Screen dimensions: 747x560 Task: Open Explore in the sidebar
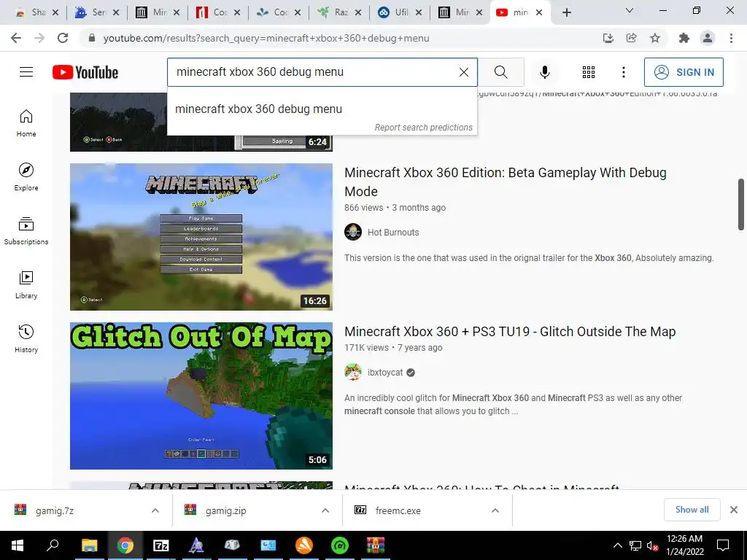click(x=26, y=176)
